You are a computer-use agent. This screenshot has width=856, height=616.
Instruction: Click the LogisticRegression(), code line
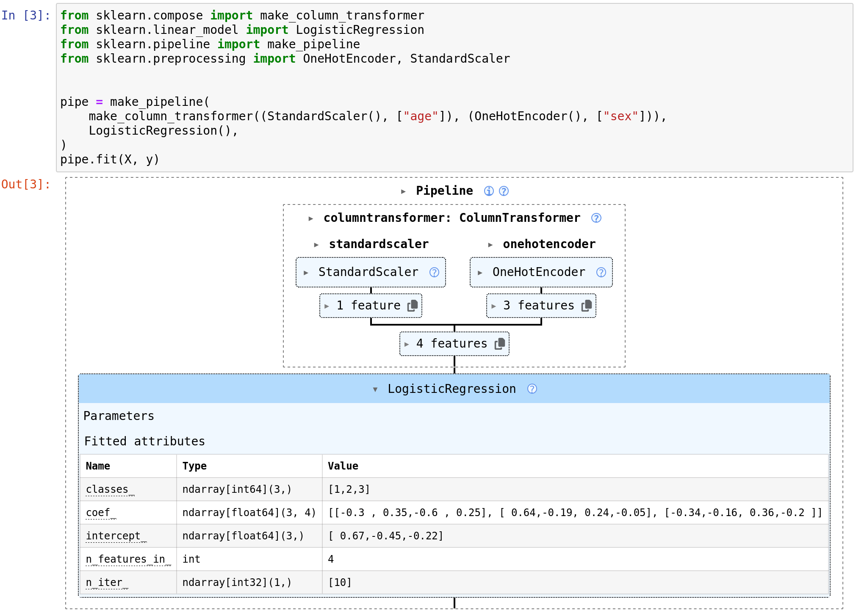click(163, 131)
